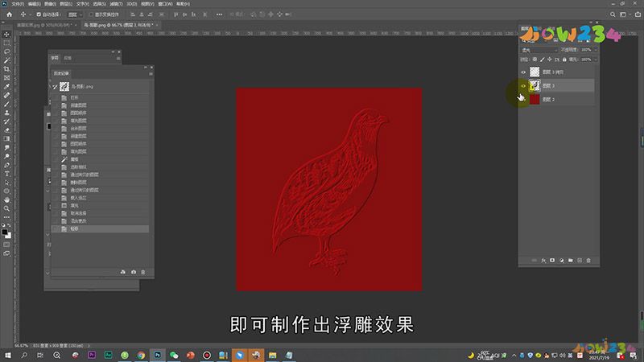Viewport: 644px width, 362px height.
Task: Open the Edit menu
Action: pos(34,4)
